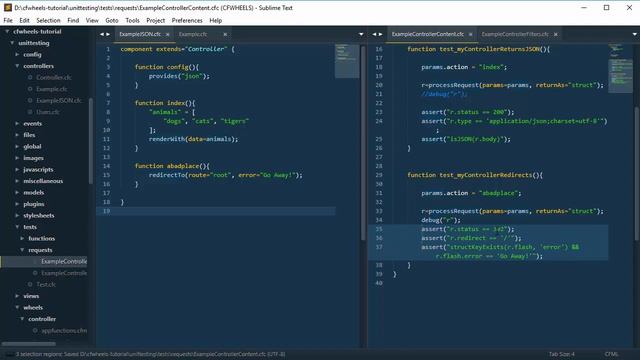Collapse the wheels folder
The image size is (640, 360).
[x=17, y=307]
